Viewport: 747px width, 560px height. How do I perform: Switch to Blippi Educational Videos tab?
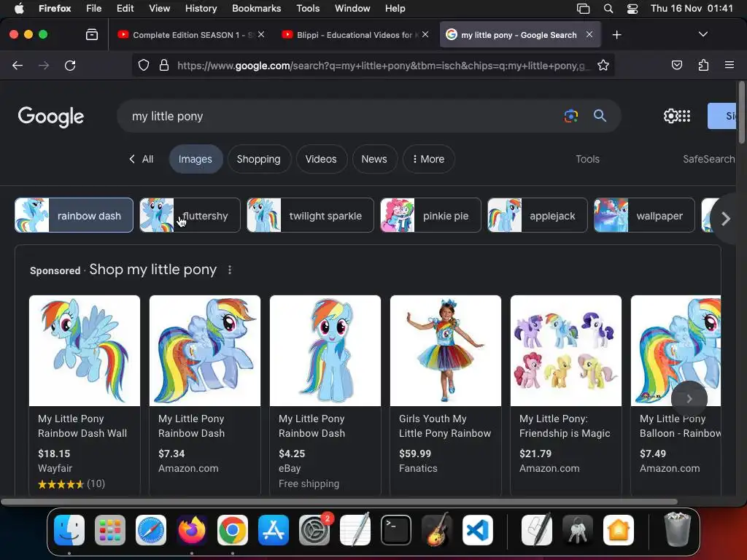tap(355, 35)
